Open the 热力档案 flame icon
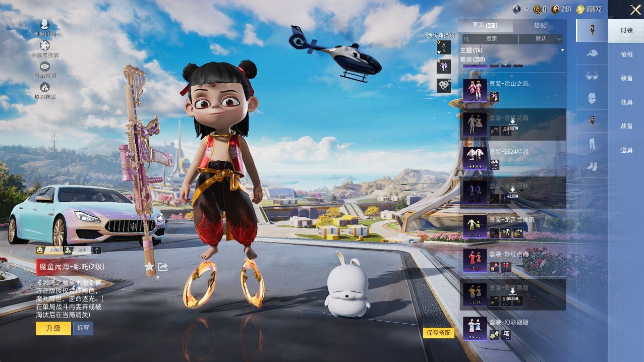644x362 pixels. (45, 88)
